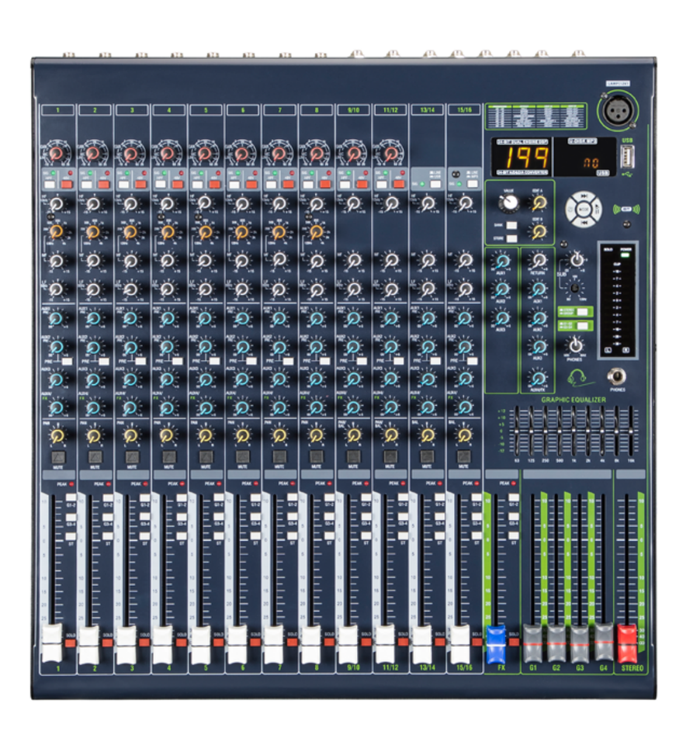Solo channel 8 with red SOLO button

329,643
